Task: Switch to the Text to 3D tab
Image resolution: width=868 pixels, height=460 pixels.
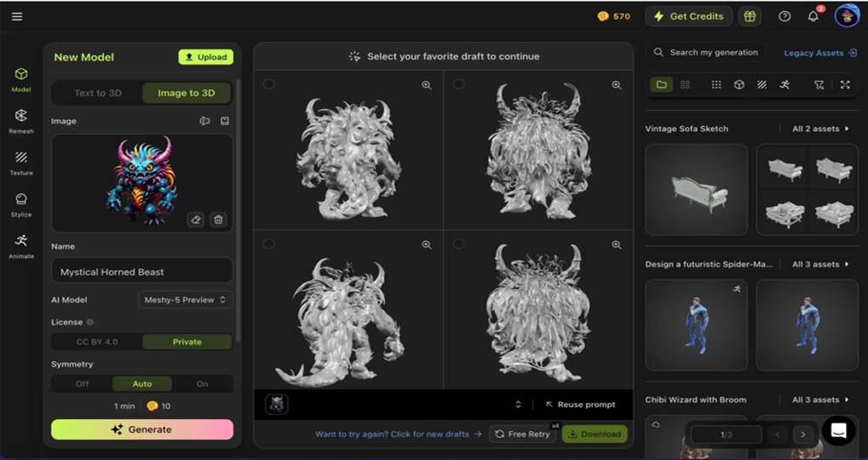Action: 98,93
